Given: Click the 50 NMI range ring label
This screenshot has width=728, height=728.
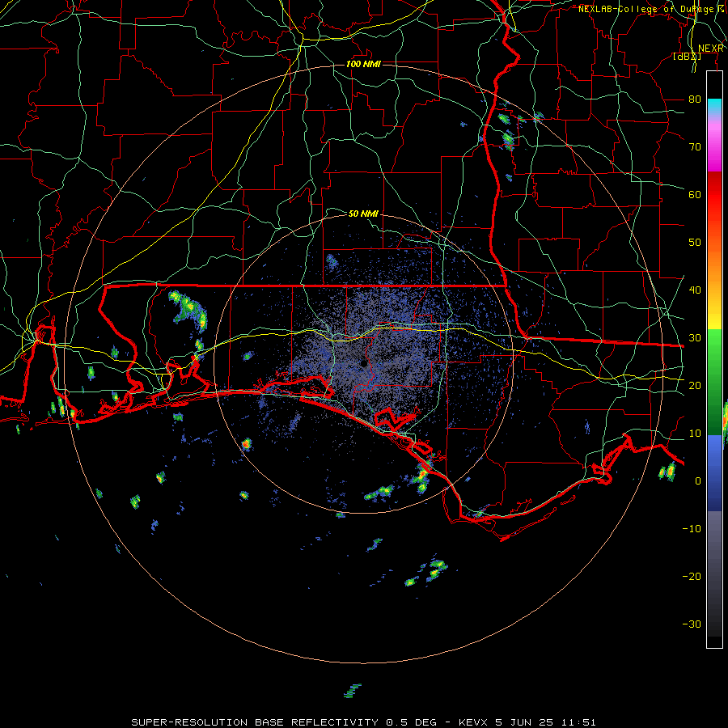Looking at the screenshot, I should tap(363, 214).
